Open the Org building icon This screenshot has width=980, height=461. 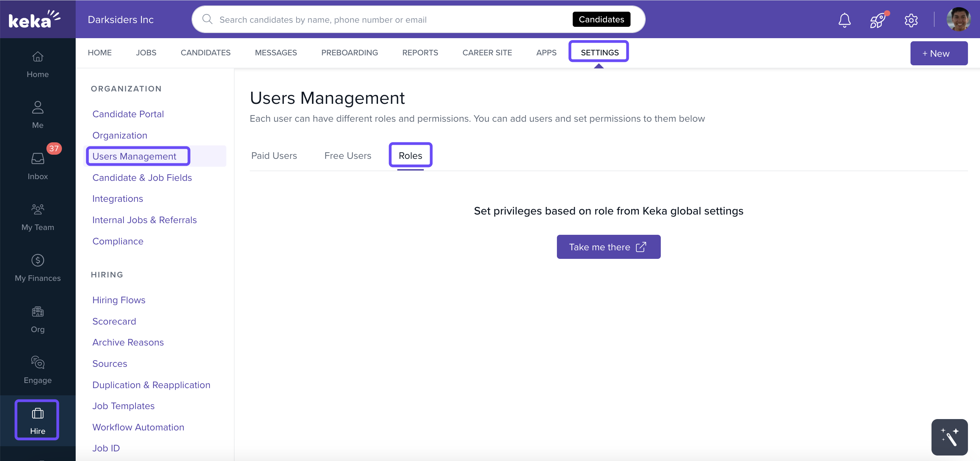pyautogui.click(x=37, y=312)
